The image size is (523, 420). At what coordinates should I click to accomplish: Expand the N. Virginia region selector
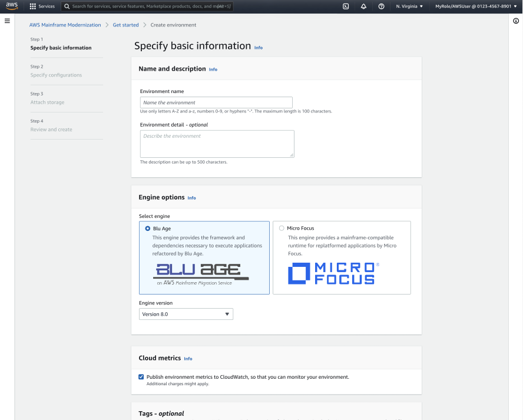click(x=409, y=6)
